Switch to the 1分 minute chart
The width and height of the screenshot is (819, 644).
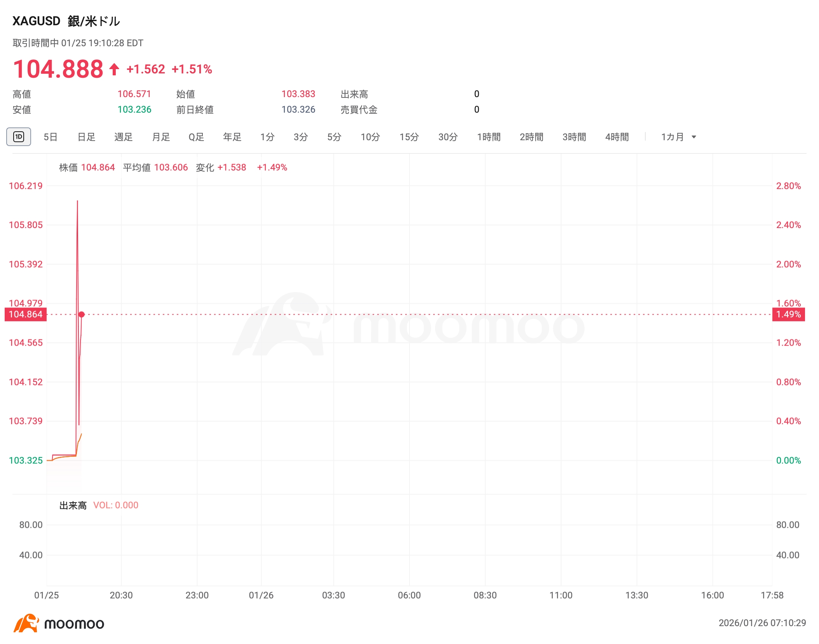267,137
